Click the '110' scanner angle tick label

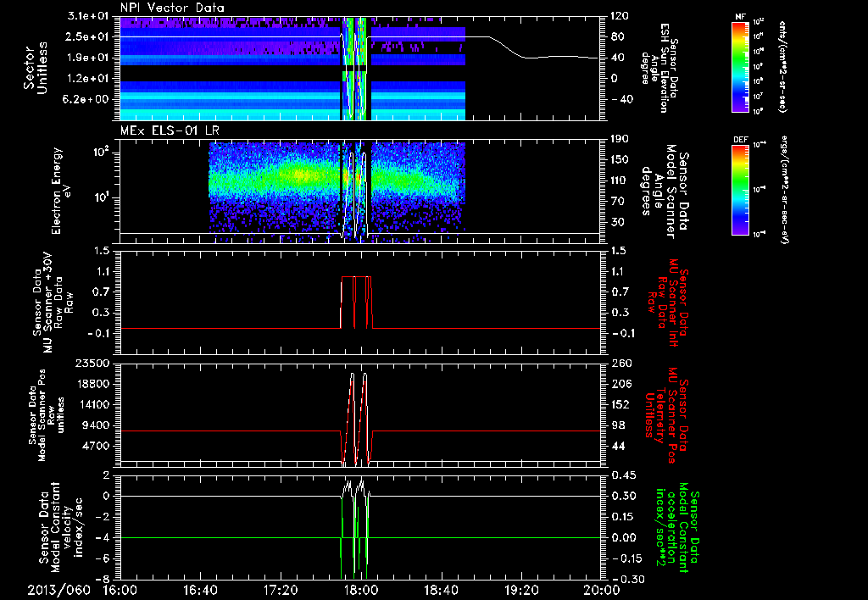(620, 181)
